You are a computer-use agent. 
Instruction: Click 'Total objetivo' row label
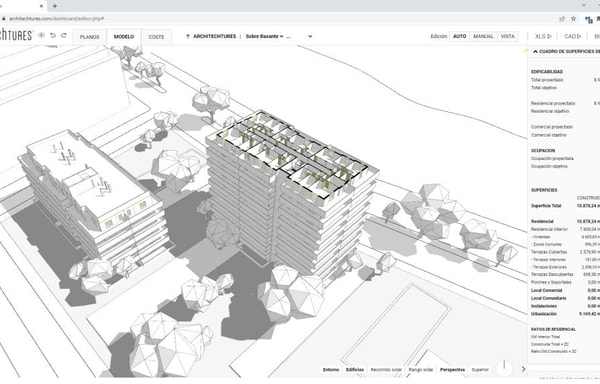pos(544,88)
